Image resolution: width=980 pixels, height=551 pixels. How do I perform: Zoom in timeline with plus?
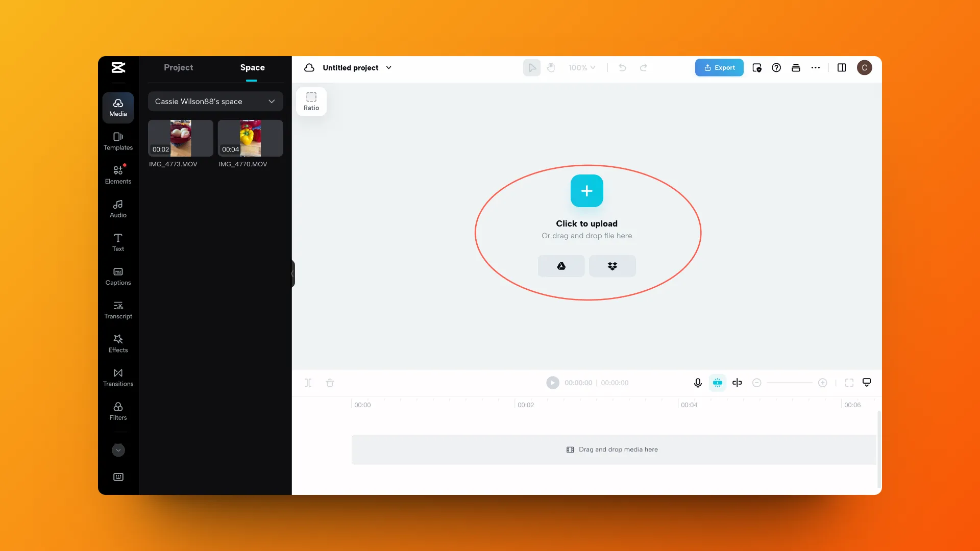coord(822,383)
